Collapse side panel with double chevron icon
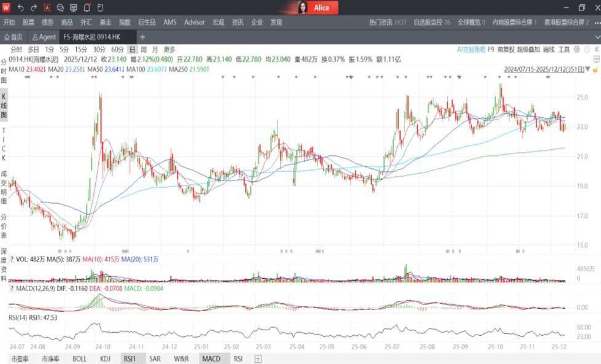Screen dimensions: 601x364 pos(595,50)
